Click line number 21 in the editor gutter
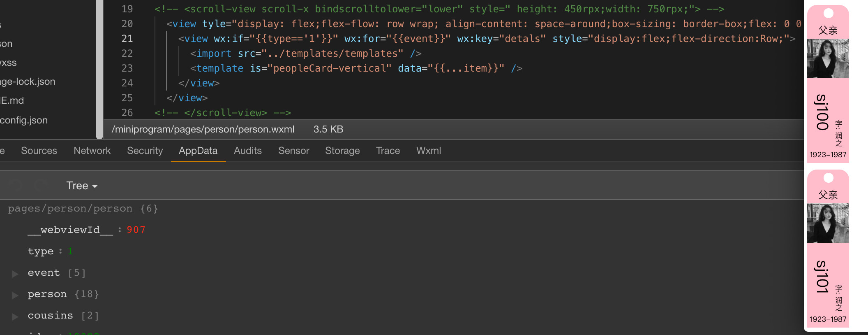 (127, 39)
